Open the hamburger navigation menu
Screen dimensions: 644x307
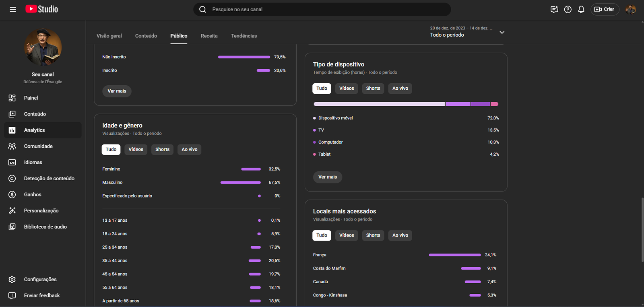click(x=13, y=9)
